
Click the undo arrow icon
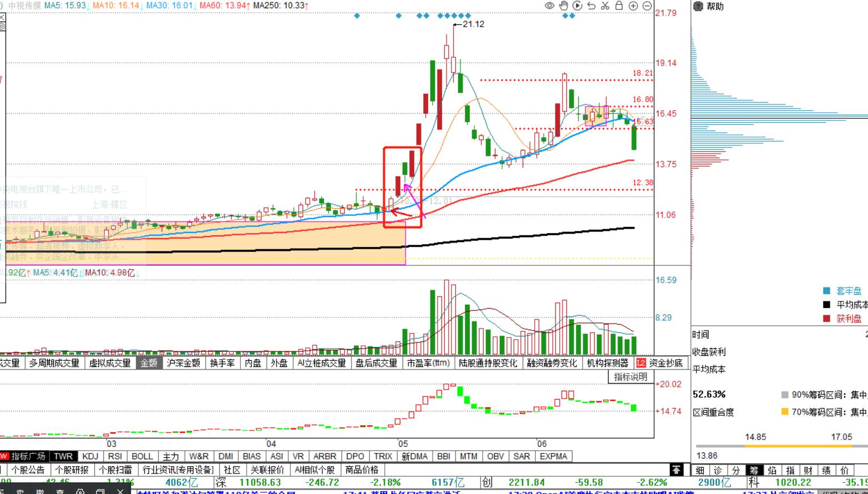[591, 6]
